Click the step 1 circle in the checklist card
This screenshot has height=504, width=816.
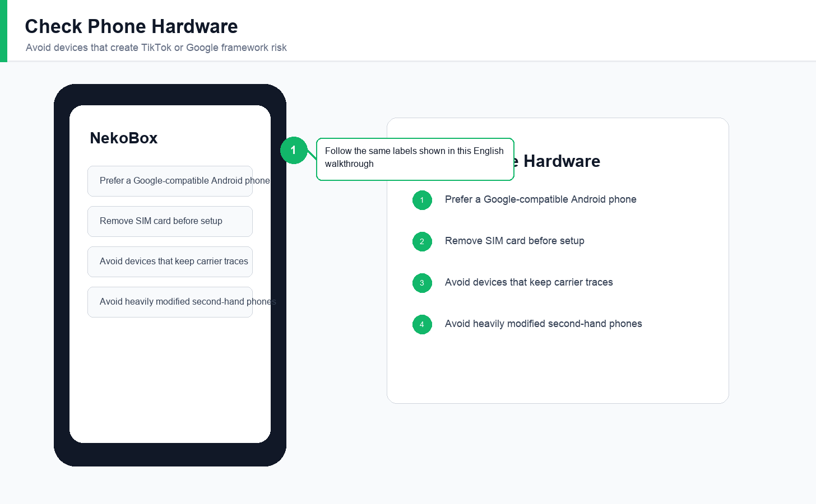[422, 200]
